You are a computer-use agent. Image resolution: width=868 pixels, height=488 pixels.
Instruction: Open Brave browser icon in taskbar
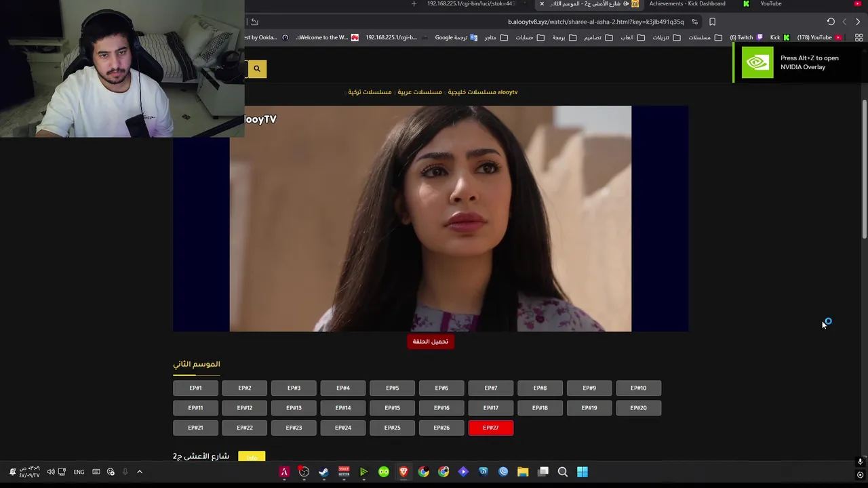coord(403,472)
